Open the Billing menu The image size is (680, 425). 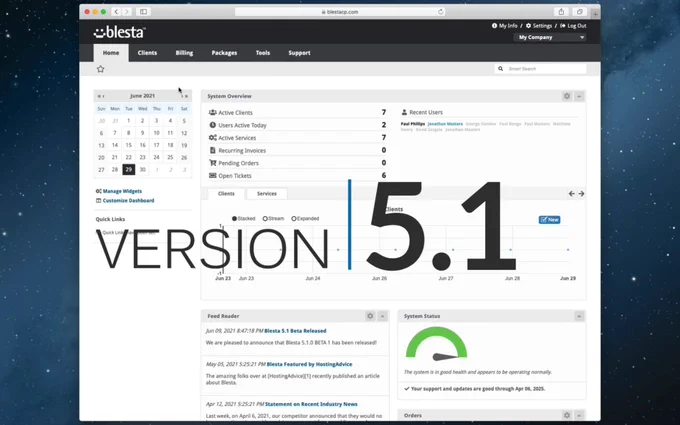184,53
